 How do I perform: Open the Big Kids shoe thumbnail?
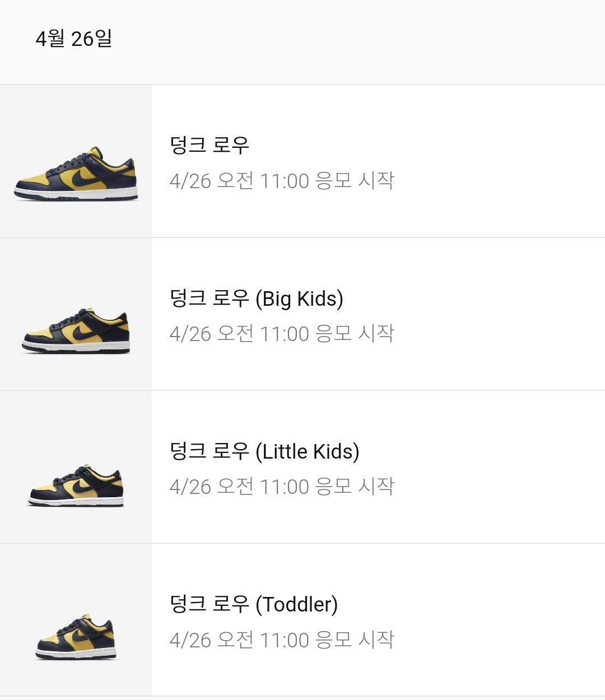point(76,332)
